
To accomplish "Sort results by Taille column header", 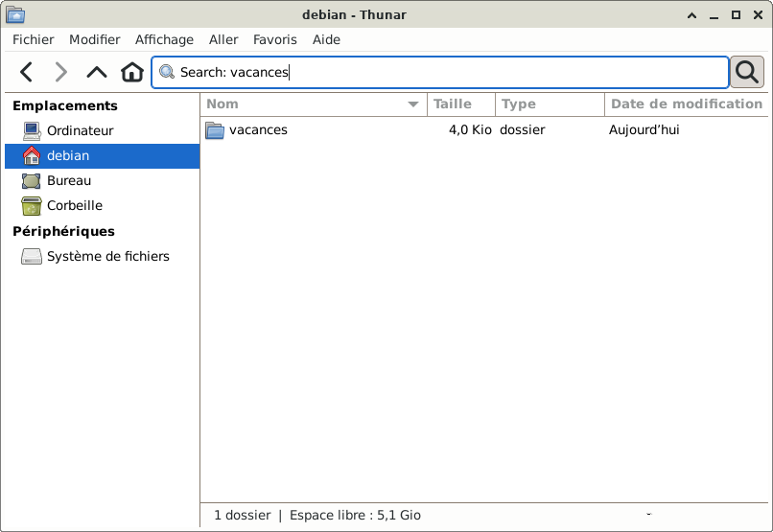I will (x=461, y=104).
